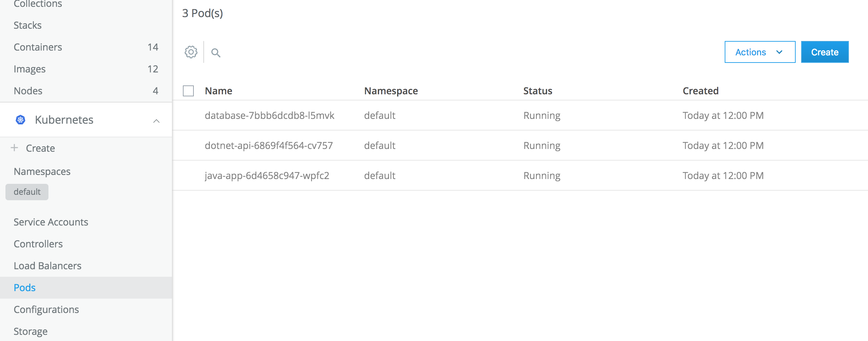
Task: Click the Nodes count 4
Action: tap(156, 91)
